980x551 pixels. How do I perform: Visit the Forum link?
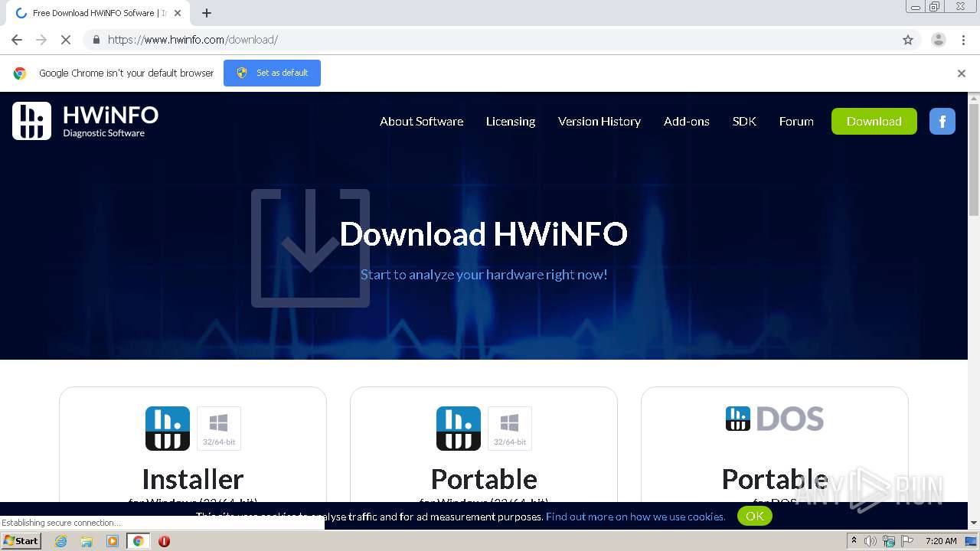click(796, 121)
